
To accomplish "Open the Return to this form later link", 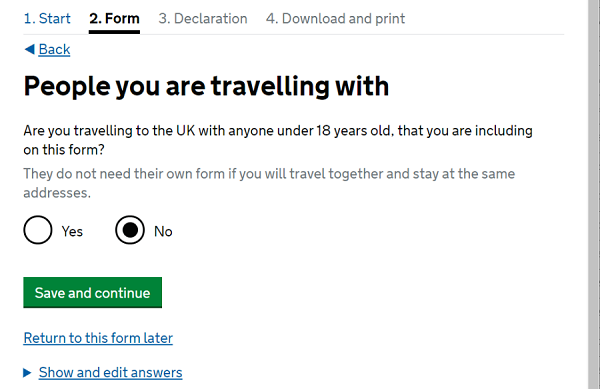I will click(x=98, y=338).
